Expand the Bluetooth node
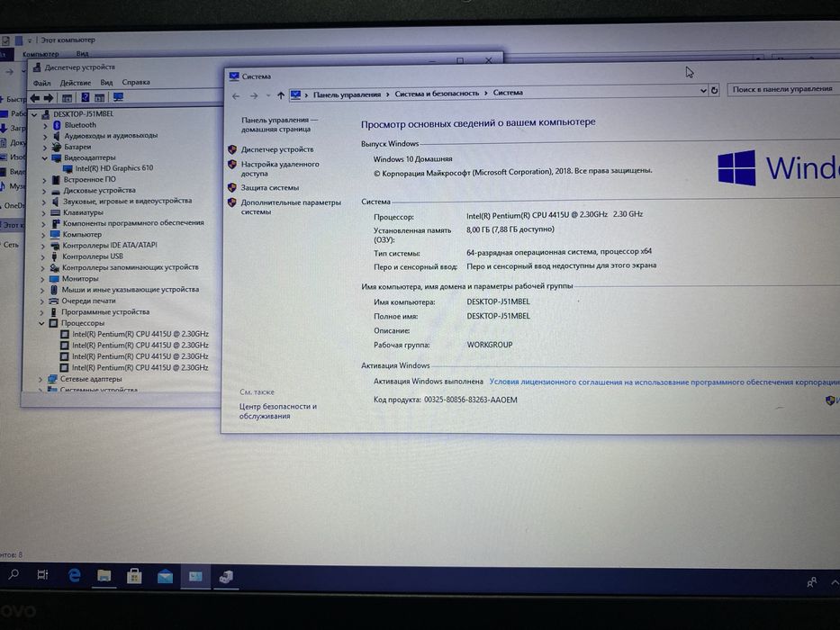Screen dimensions: 840x630 tap(46, 125)
